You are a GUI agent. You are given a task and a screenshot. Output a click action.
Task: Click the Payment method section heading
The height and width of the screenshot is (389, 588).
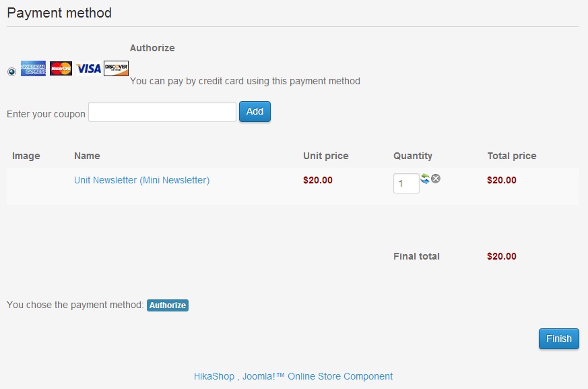click(x=59, y=13)
